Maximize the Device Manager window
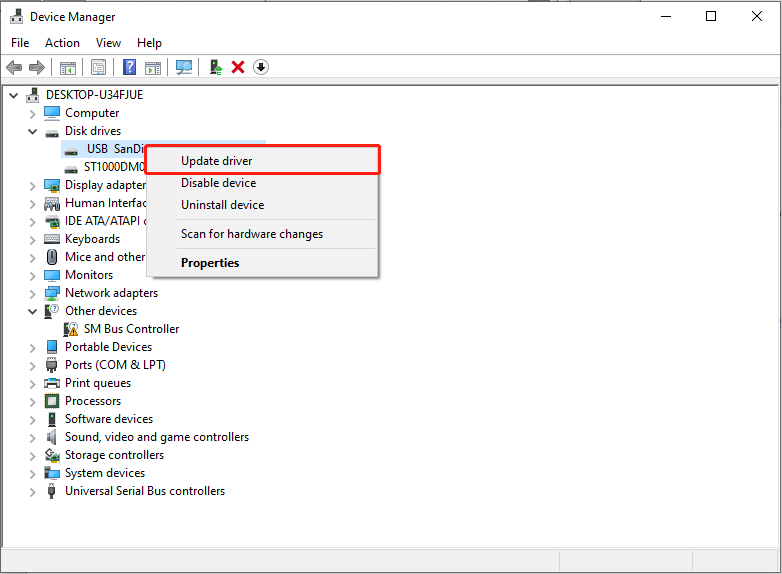This screenshot has height=574, width=782. (711, 16)
